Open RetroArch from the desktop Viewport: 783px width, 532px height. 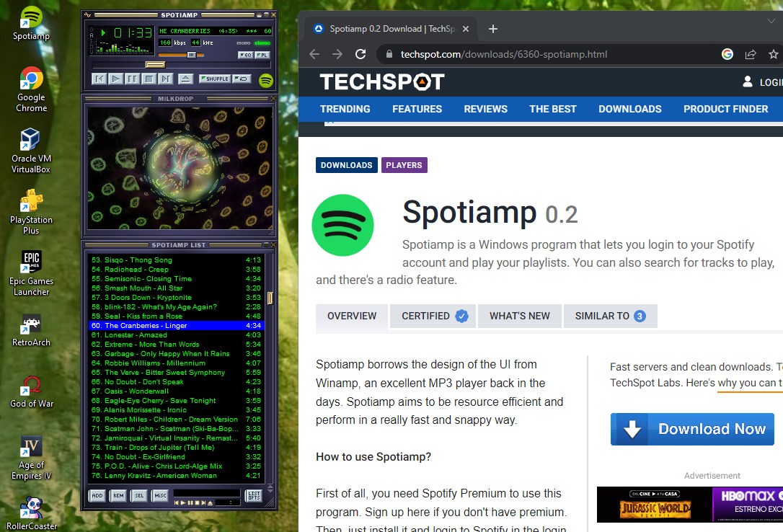(31, 330)
